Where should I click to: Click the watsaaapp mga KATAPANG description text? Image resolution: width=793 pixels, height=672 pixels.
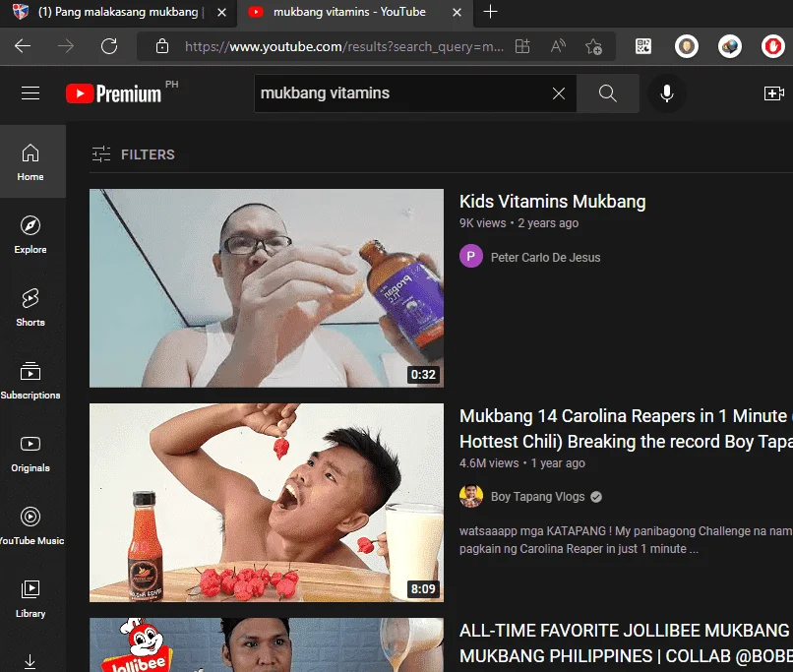click(626, 540)
